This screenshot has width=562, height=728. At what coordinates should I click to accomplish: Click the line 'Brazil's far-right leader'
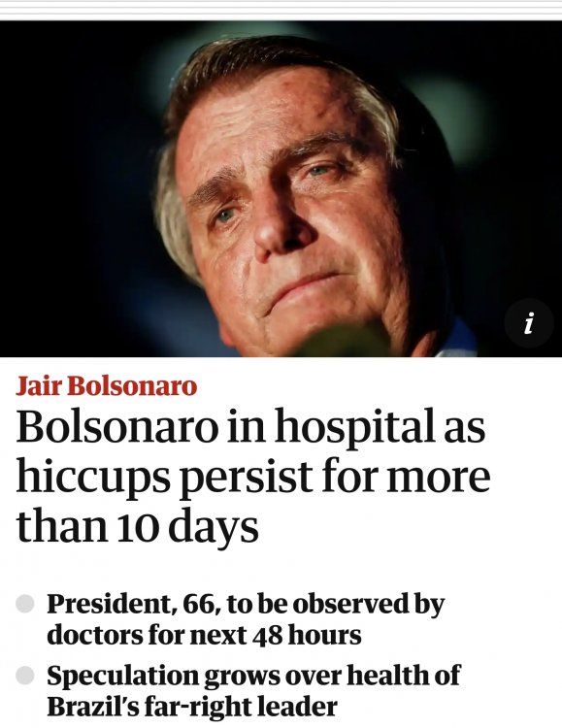click(x=192, y=707)
